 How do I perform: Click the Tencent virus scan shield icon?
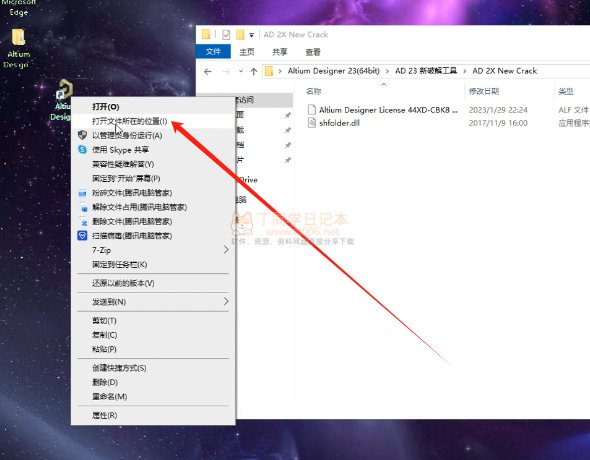[82, 235]
